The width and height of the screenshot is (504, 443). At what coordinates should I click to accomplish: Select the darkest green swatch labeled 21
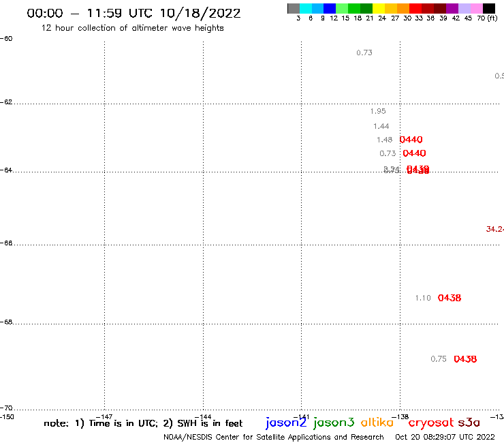pos(366,8)
